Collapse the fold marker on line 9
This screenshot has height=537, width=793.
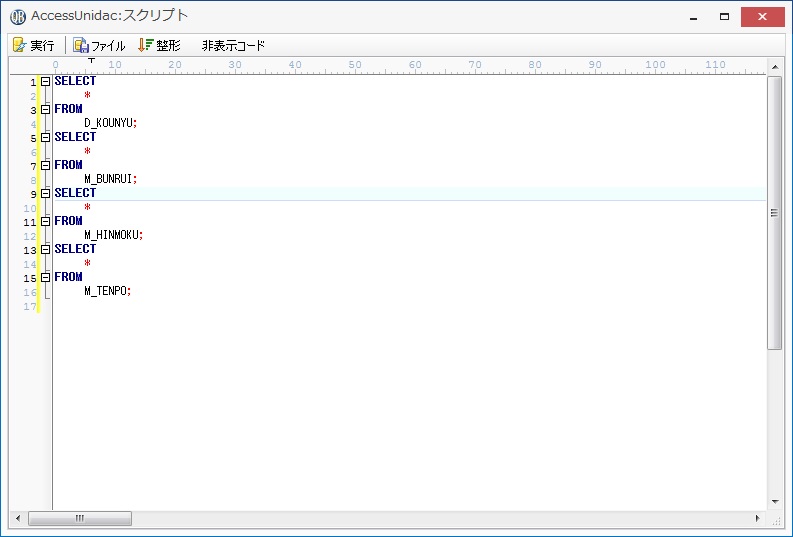[46, 194]
